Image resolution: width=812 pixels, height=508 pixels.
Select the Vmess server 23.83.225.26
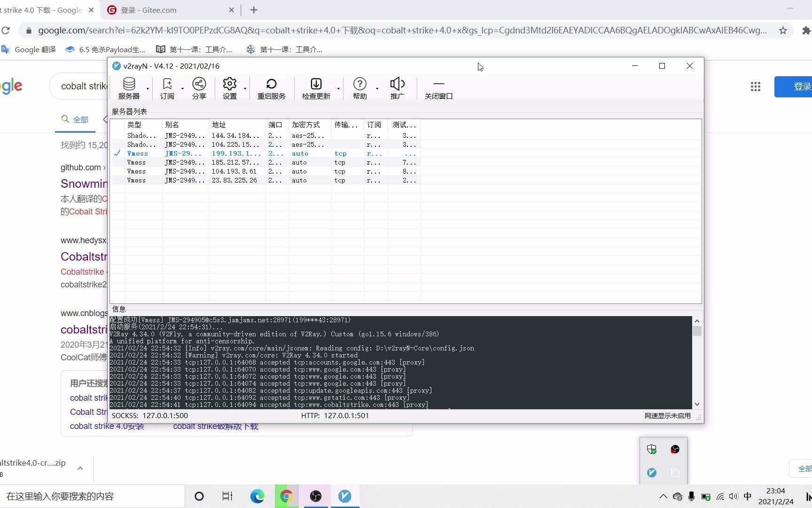[x=265, y=180]
